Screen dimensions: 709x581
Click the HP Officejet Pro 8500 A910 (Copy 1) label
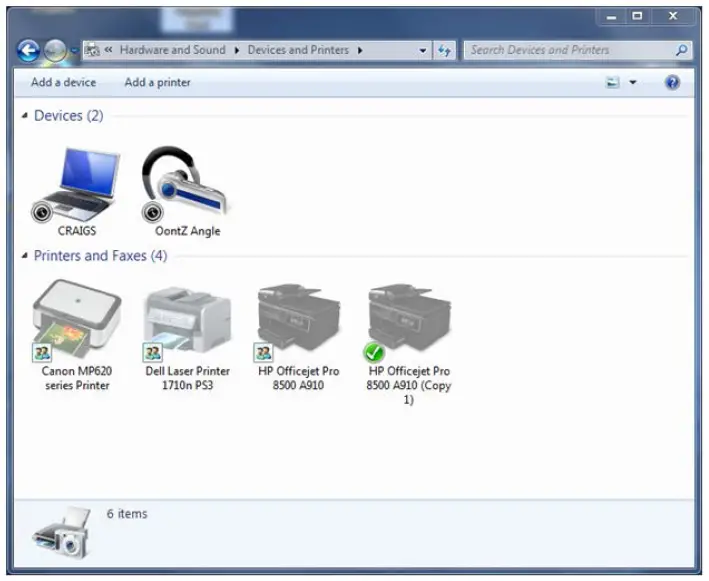coord(409,385)
